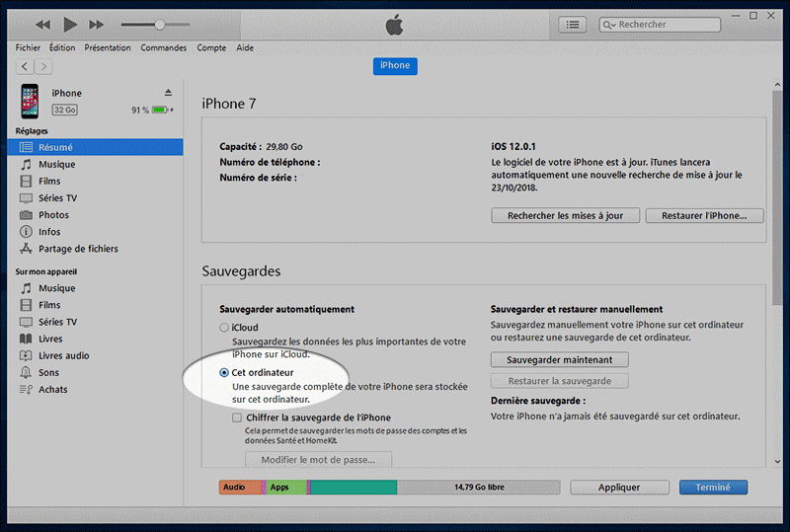This screenshot has height=532, width=790.
Task: Open the Aide menu
Action: pyautogui.click(x=245, y=47)
